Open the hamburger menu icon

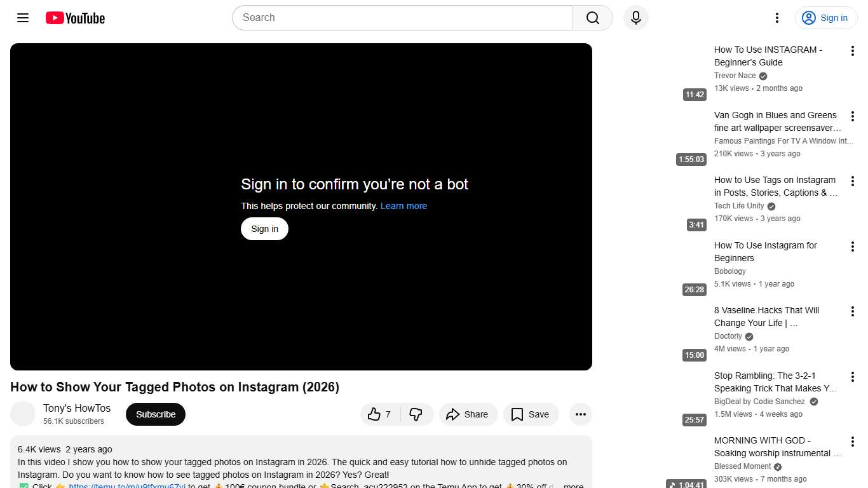(x=22, y=18)
